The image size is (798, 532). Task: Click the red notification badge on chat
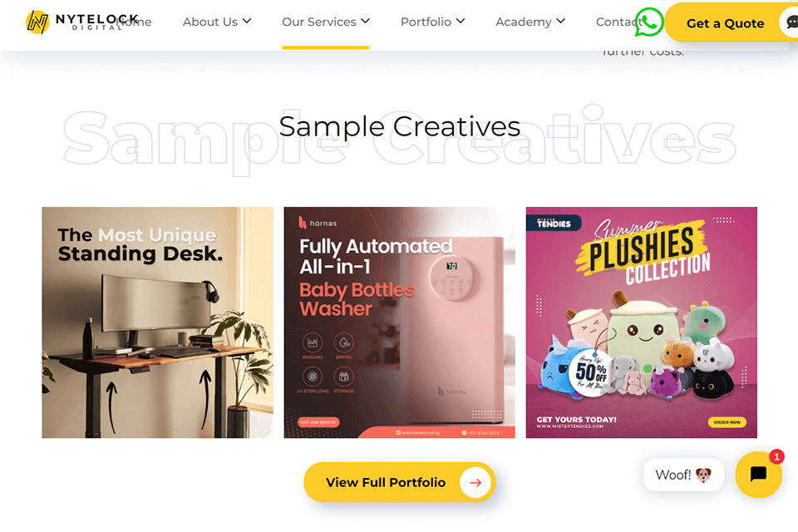pyautogui.click(x=776, y=456)
